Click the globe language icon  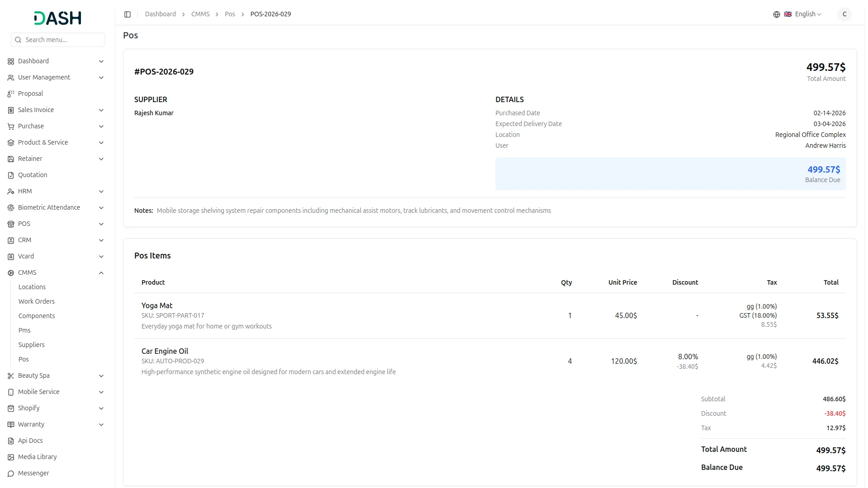(x=777, y=14)
